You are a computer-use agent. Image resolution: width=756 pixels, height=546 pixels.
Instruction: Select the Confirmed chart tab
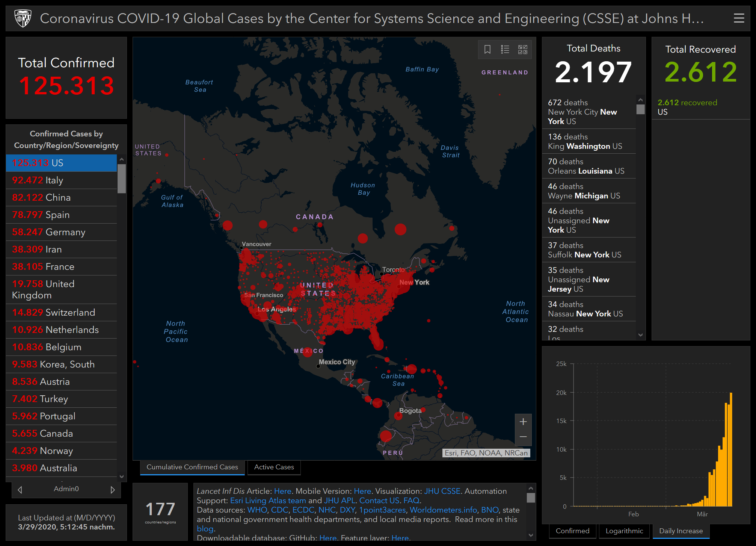pos(572,531)
